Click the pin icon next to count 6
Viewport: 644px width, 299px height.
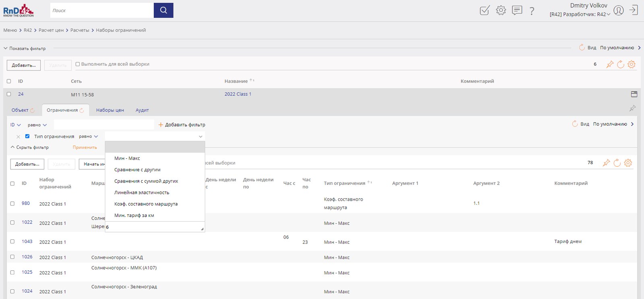point(610,64)
